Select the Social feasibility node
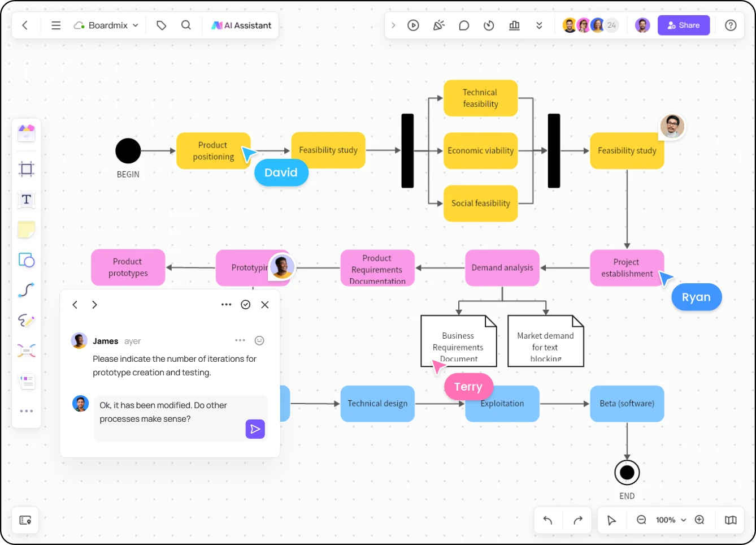Screen dimensions: 756x545 [481, 204]
